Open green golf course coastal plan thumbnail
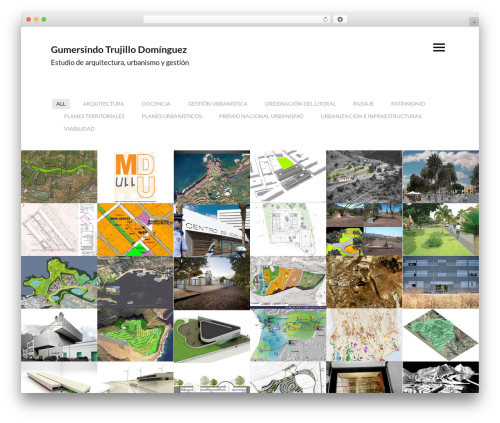This screenshot has width=500, height=423. (x=135, y=335)
